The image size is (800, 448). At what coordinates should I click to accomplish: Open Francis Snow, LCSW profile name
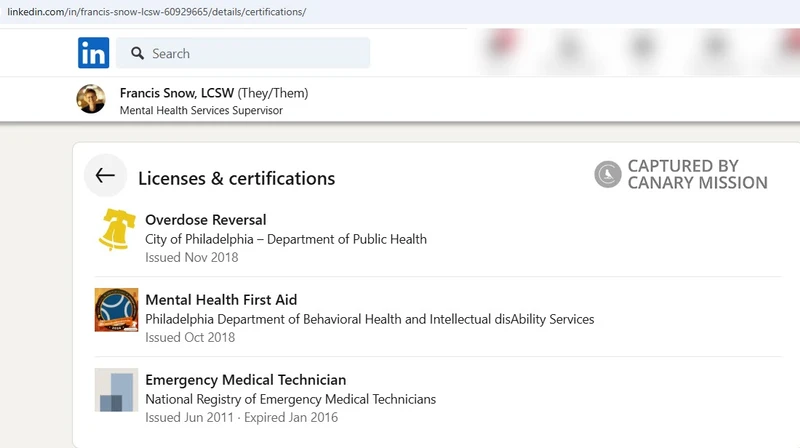coord(177,93)
